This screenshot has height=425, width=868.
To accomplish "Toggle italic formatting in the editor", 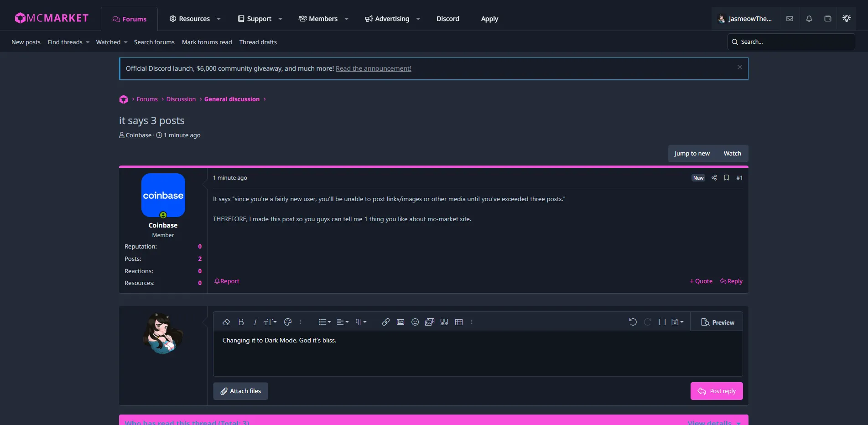I will 255,322.
